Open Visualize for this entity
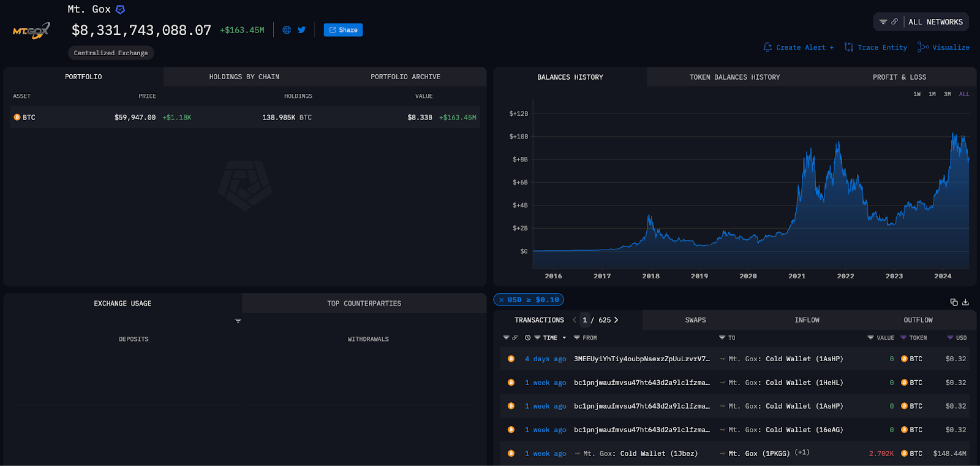Image resolution: width=980 pixels, height=466 pixels. coord(943,47)
